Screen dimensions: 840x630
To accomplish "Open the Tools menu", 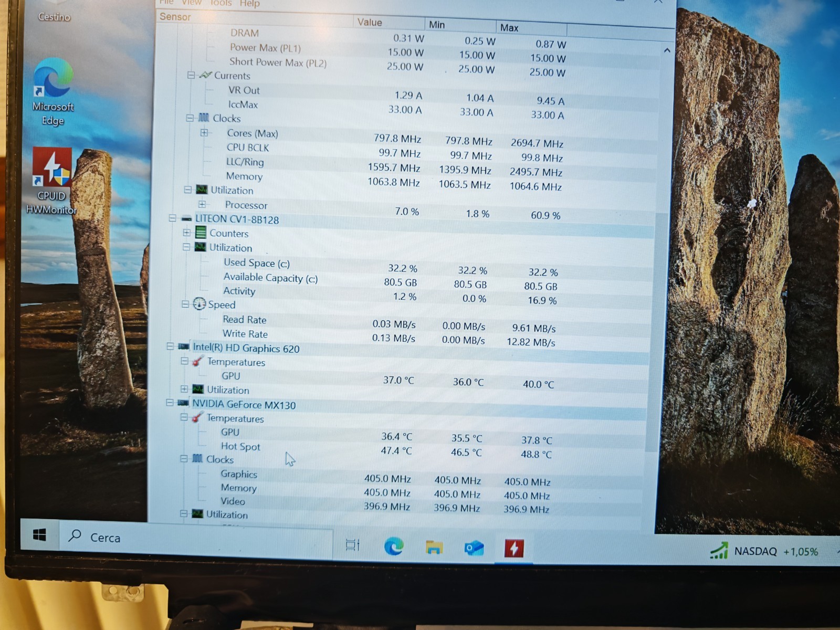I will [221, 3].
